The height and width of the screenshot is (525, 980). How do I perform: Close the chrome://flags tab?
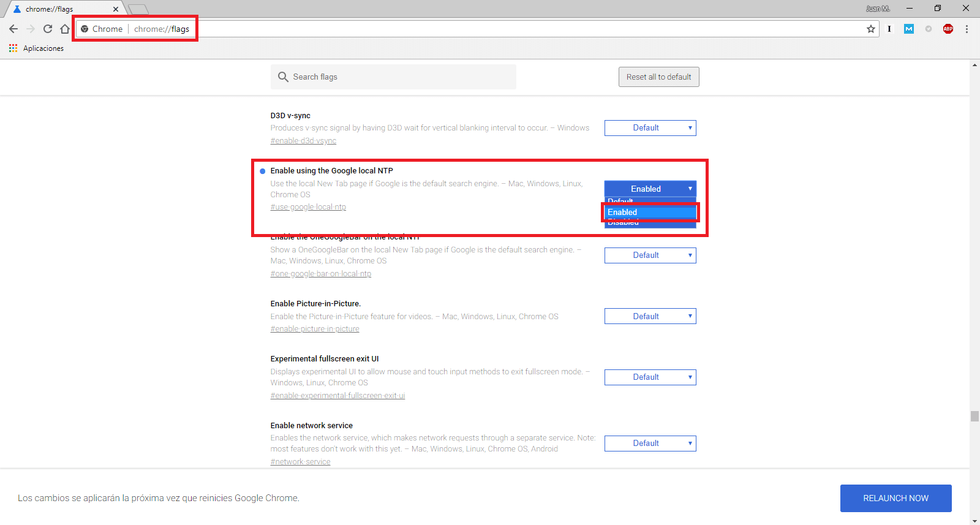click(115, 9)
